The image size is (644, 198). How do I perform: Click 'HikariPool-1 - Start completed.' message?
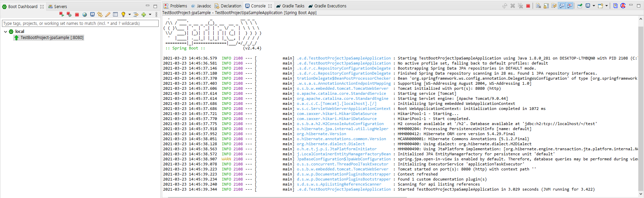434,119
